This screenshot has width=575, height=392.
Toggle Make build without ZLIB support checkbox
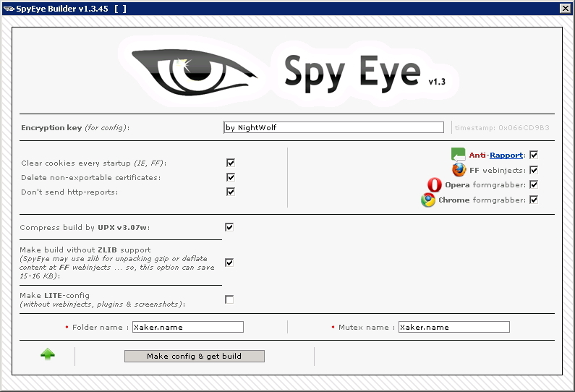229,263
